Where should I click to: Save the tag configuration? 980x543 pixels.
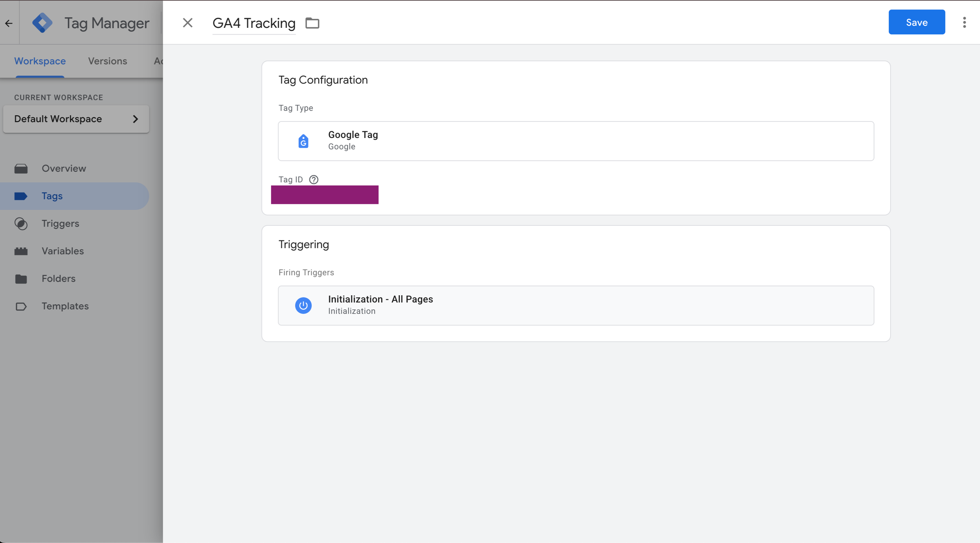pos(916,22)
